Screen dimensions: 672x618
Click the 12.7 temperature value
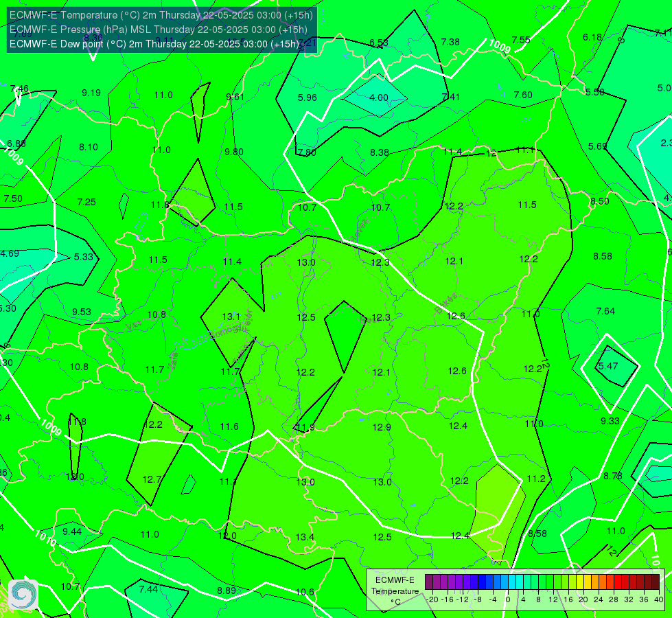click(x=152, y=479)
